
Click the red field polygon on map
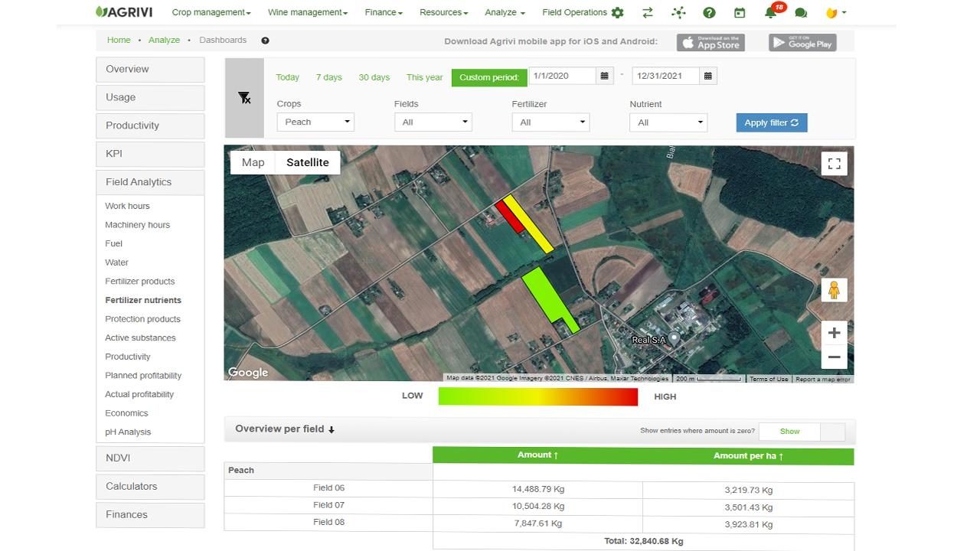pyautogui.click(x=509, y=216)
